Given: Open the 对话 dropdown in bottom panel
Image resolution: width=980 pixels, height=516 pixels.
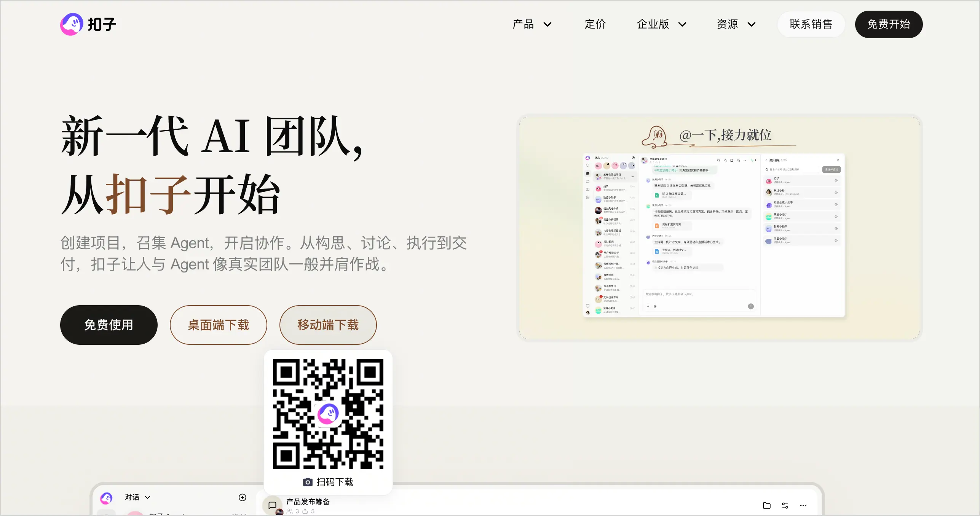Looking at the screenshot, I should (x=137, y=497).
